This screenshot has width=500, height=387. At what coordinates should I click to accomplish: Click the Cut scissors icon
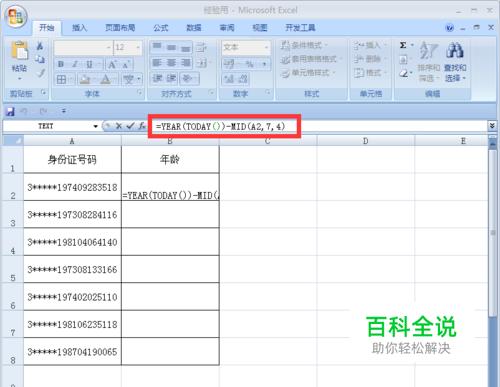[x=40, y=46]
